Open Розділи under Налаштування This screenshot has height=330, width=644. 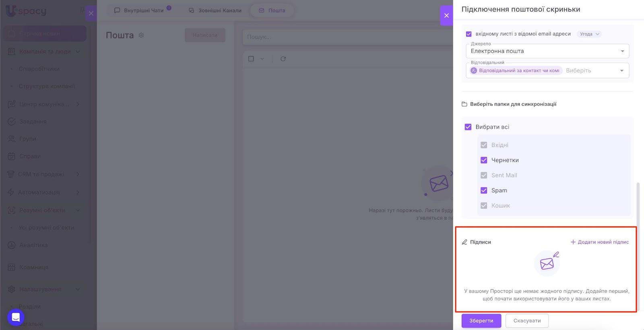[30, 307]
